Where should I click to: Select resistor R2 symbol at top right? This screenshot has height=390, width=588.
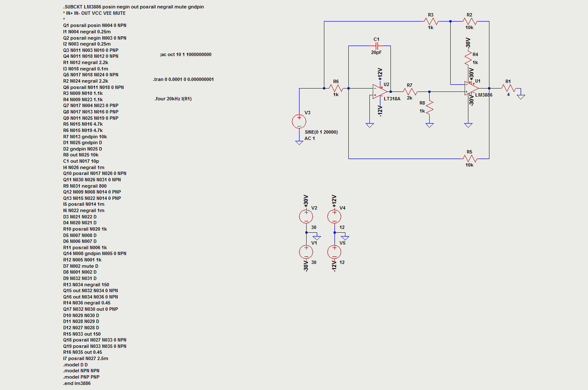tap(470, 21)
